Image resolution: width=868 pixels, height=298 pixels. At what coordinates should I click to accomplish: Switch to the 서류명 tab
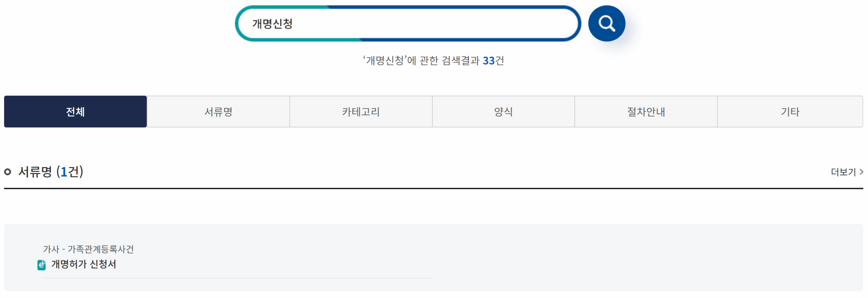[x=218, y=112]
